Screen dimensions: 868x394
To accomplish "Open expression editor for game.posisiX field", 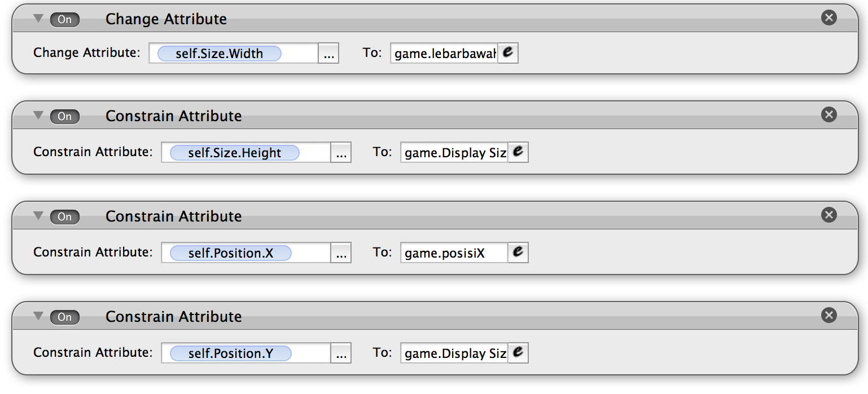I will tap(518, 253).
